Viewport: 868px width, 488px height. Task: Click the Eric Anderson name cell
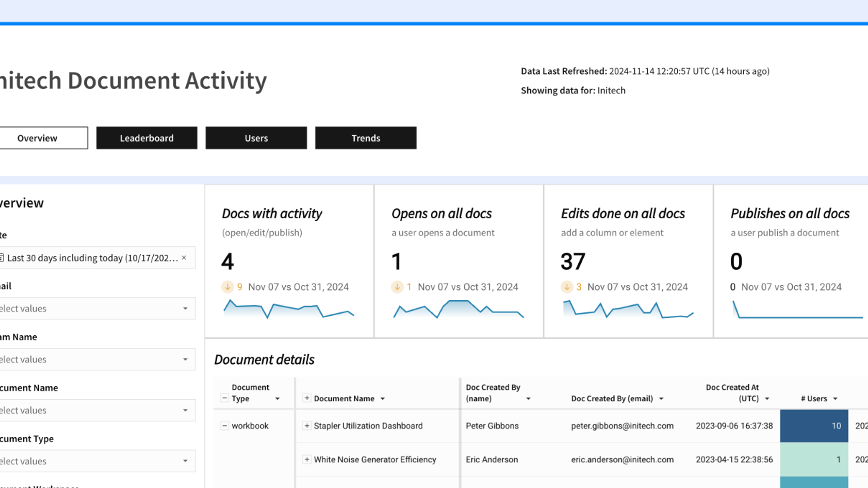point(492,459)
